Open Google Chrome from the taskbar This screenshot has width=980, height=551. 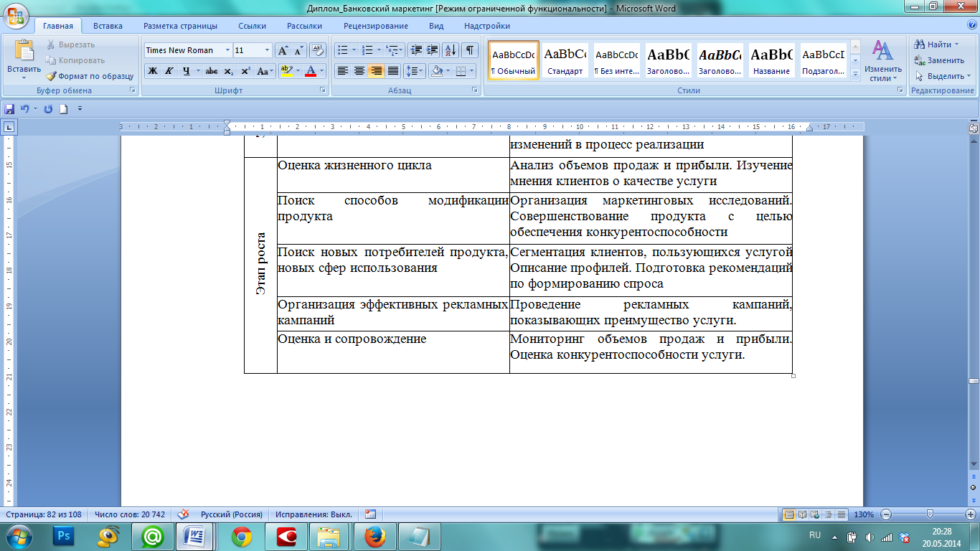point(242,536)
